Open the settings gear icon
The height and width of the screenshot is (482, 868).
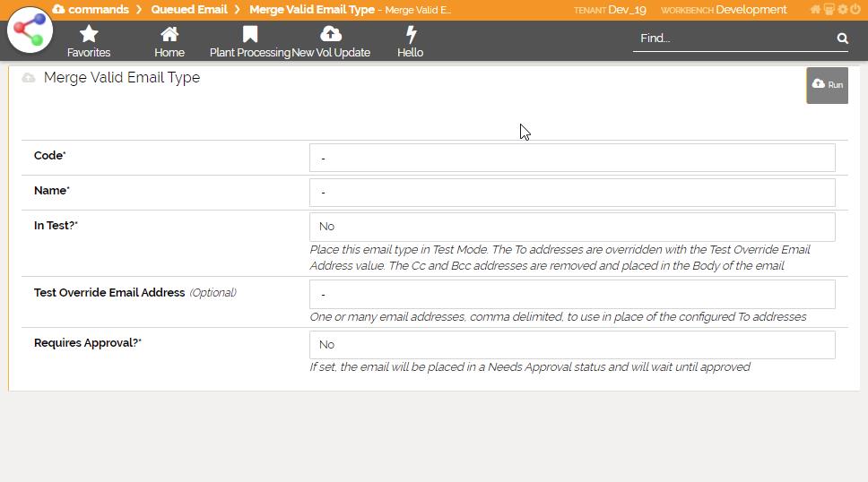[842, 10]
